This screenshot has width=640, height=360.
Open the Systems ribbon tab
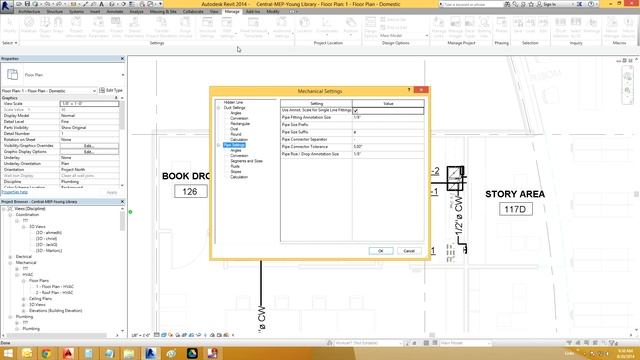click(x=76, y=11)
